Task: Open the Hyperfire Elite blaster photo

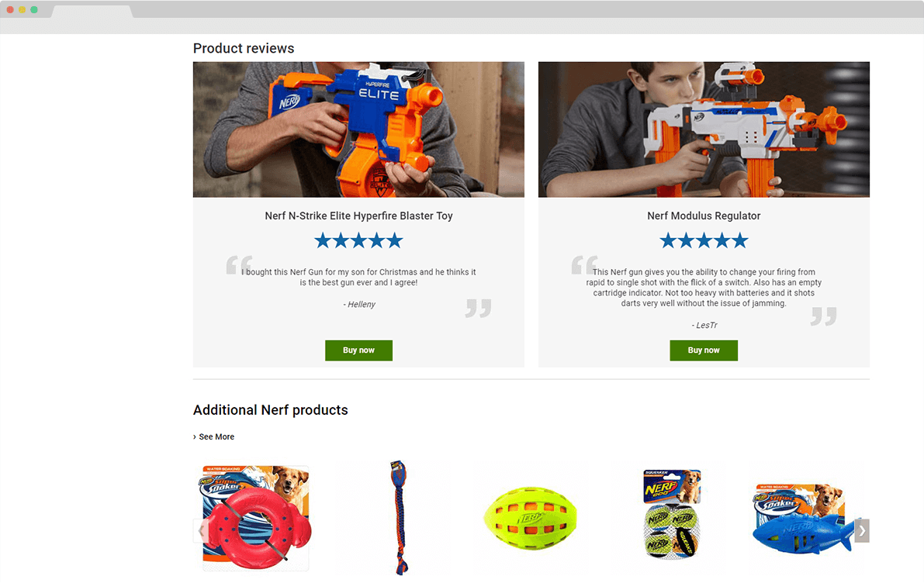Action: tap(358, 129)
